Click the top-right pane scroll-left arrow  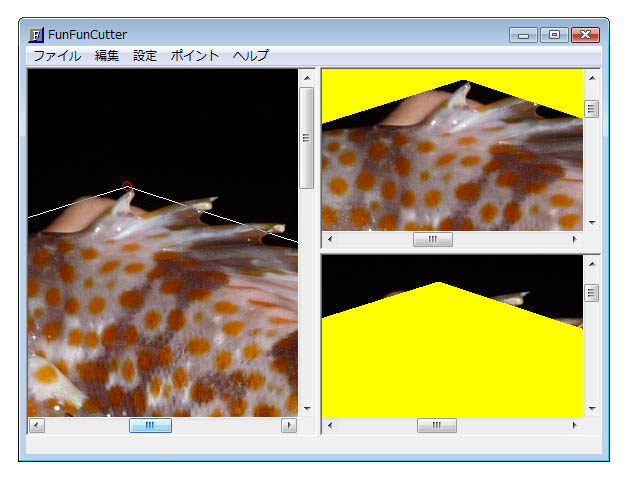(330, 239)
